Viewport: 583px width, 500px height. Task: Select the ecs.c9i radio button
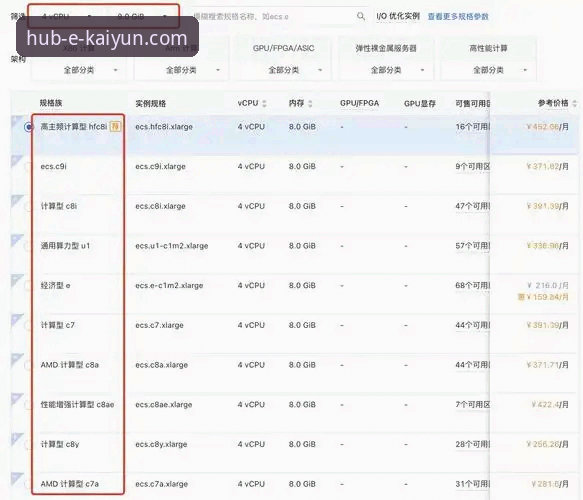point(29,167)
